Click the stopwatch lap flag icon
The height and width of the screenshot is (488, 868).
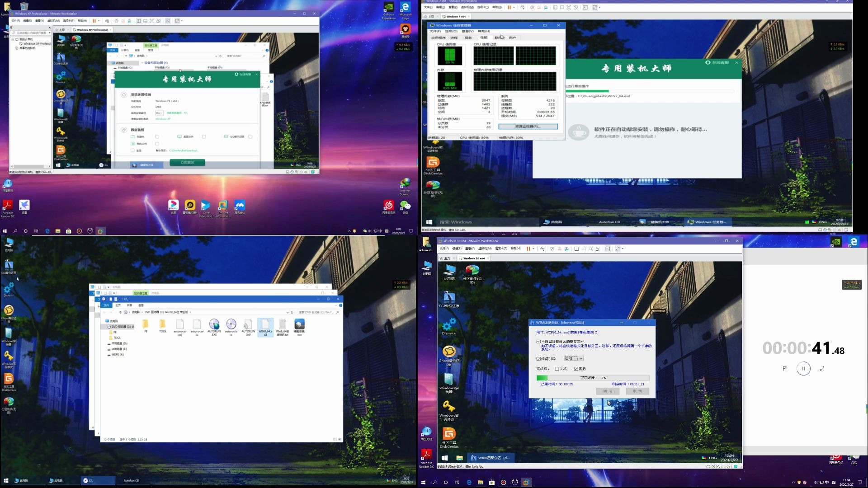(785, 368)
